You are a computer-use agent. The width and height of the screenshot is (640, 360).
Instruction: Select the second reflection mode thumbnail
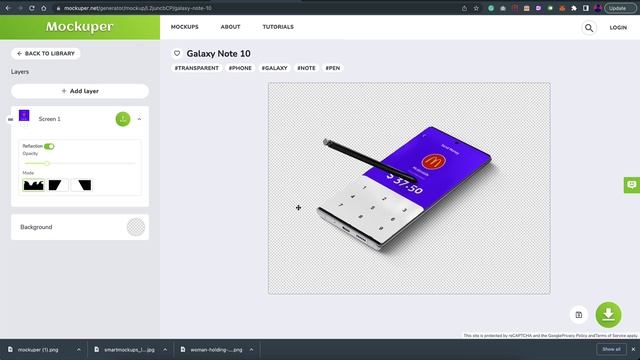coord(57,185)
